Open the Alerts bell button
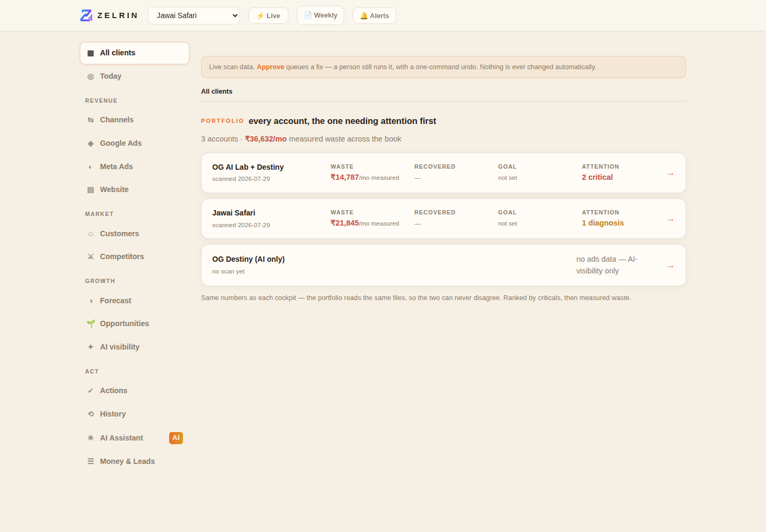Viewport: 766px width, 532px height. pyautogui.click(x=374, y=15)
